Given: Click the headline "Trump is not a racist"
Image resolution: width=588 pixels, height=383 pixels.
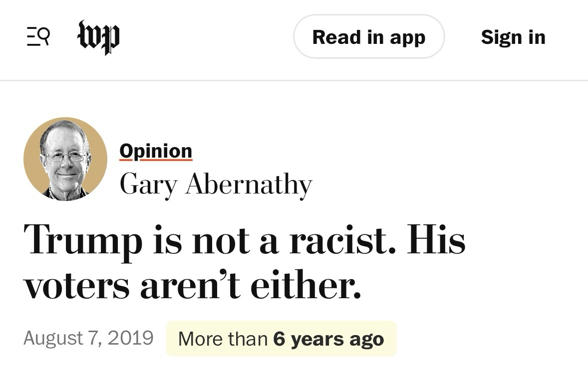Looking at the screenshot, I should point(245,240).
